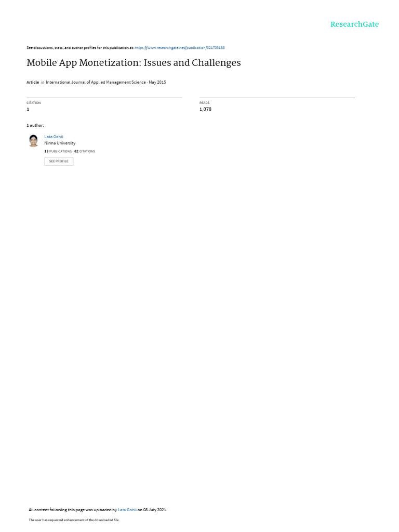Click the 1 author heading

tap(35, 126)
